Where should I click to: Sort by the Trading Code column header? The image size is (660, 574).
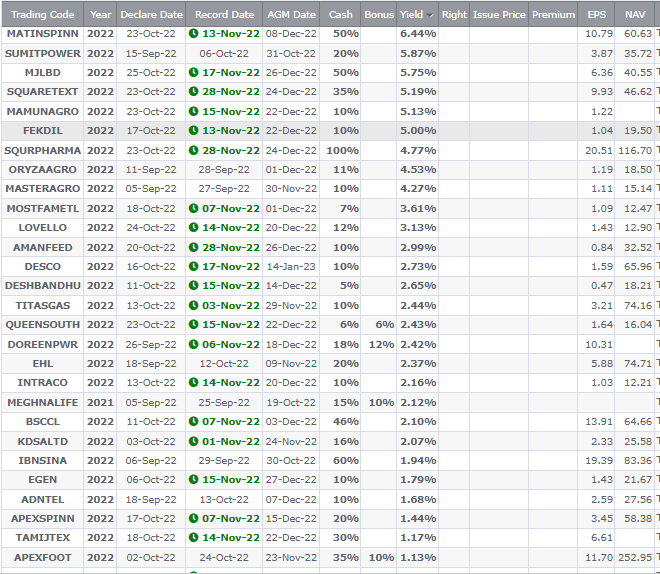coord(43,15)
